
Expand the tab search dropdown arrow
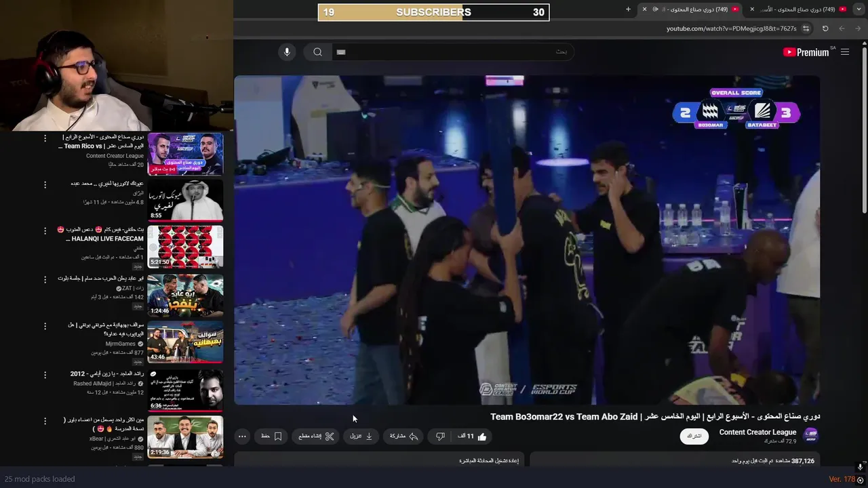pyautogui.click(x=859, y=9)
